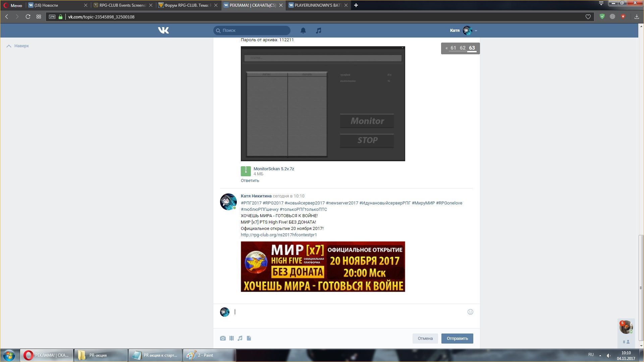Open the Windows Start button
This screenshot has width=644, height=362.
coord(9,355)
